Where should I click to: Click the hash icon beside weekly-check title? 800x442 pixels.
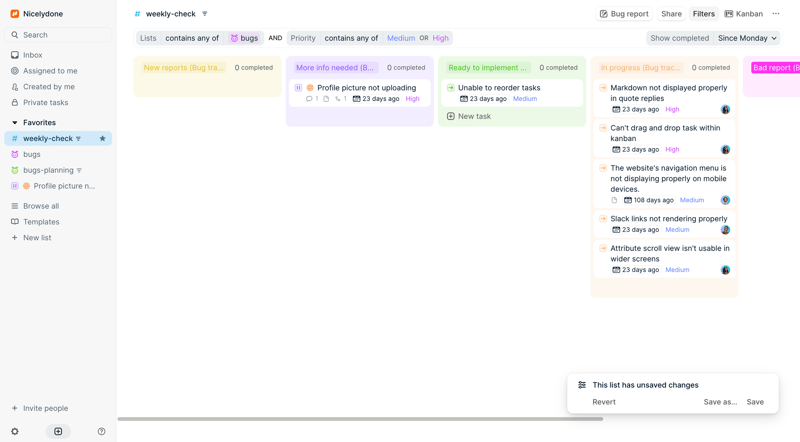pos(137,14)
